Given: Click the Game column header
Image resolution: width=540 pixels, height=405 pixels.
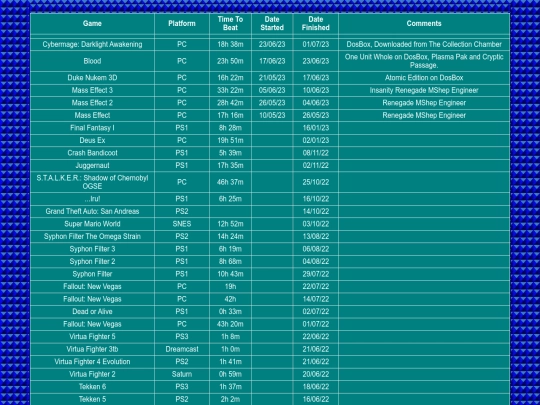Looking at the screenshot, I should tap(92, 23).
